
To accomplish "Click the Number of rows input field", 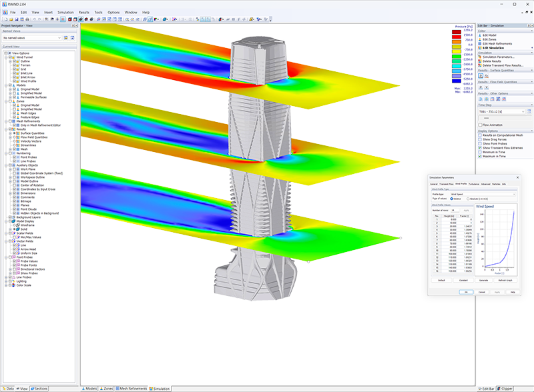I will (x=454, y=211).
